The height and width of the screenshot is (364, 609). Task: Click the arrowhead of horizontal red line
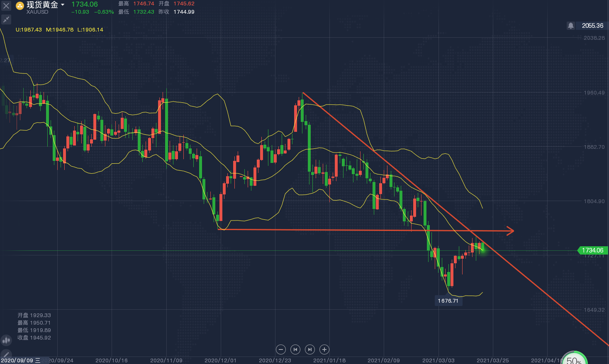511,231
